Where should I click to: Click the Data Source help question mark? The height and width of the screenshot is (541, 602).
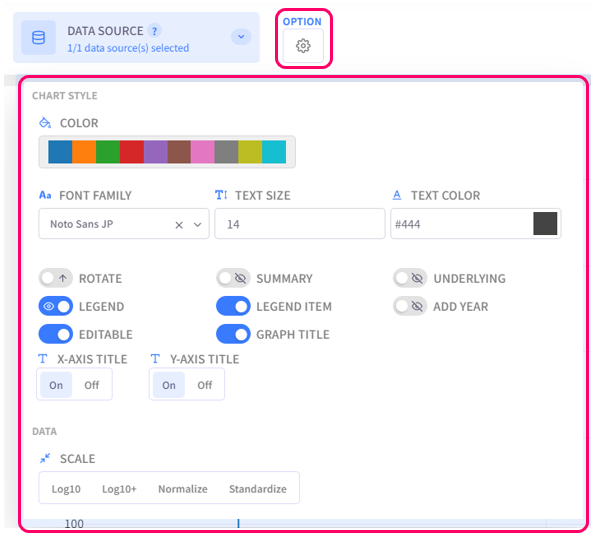click(x=154, y=31)
